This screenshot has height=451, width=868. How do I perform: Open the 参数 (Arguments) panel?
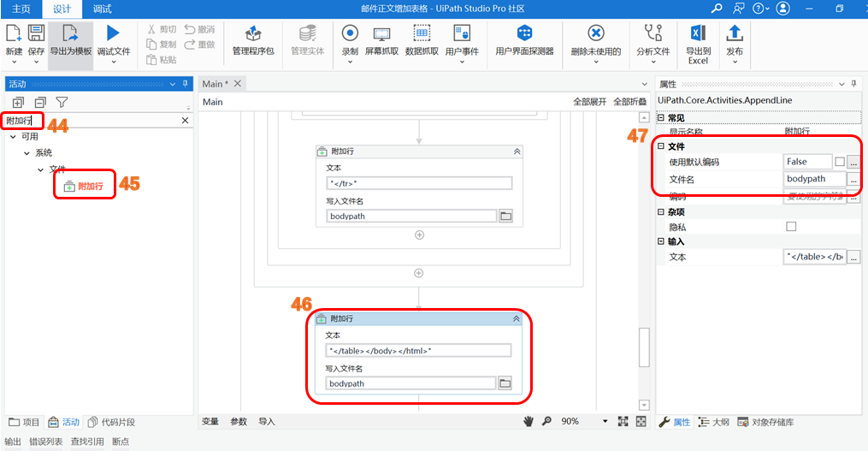point(239,422)
